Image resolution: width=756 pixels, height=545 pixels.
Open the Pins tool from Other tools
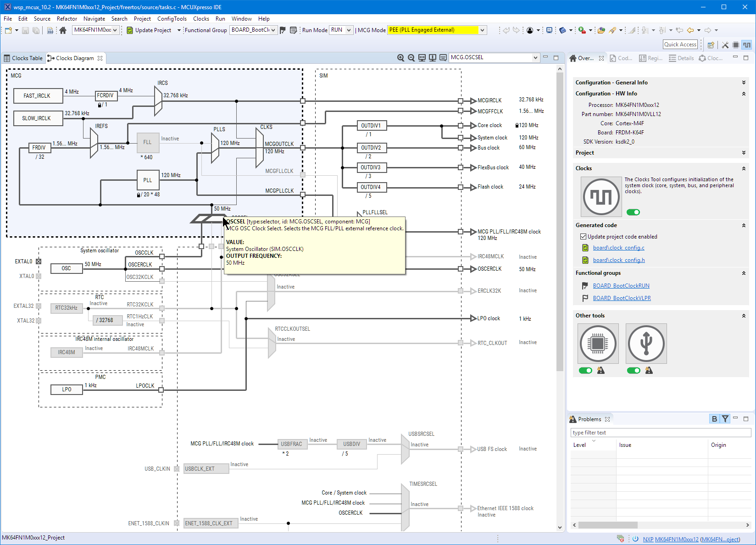coord(598,343)
